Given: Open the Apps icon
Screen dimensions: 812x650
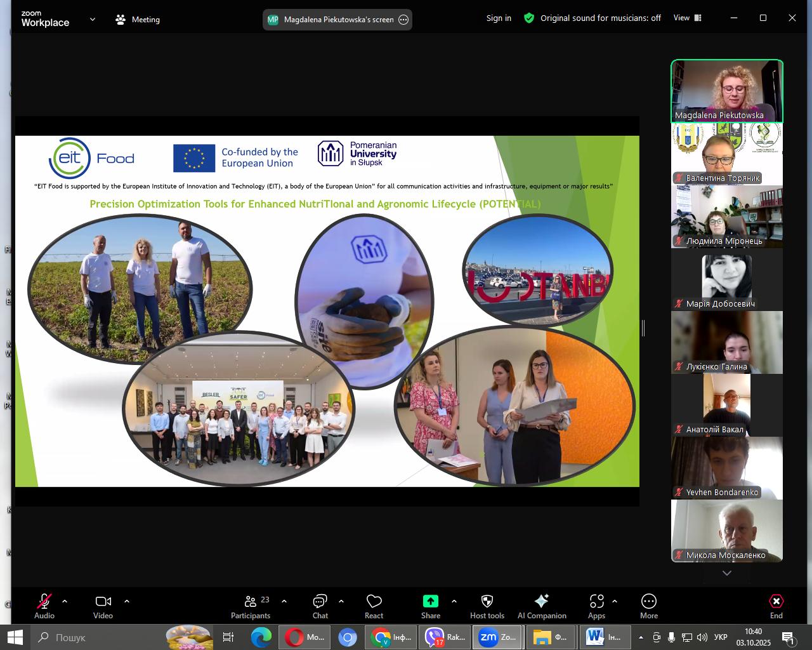Looking at the screenshot, I should pos(596,602).
